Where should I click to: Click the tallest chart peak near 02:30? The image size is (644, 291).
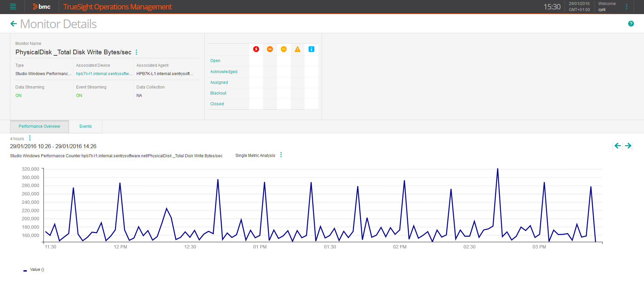497,169
